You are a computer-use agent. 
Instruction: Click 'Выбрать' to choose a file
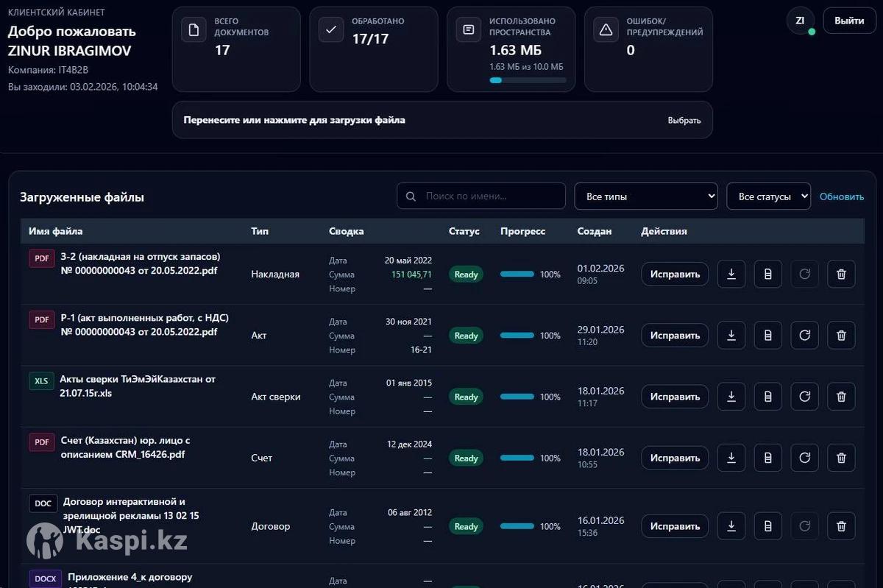(684, 120)
